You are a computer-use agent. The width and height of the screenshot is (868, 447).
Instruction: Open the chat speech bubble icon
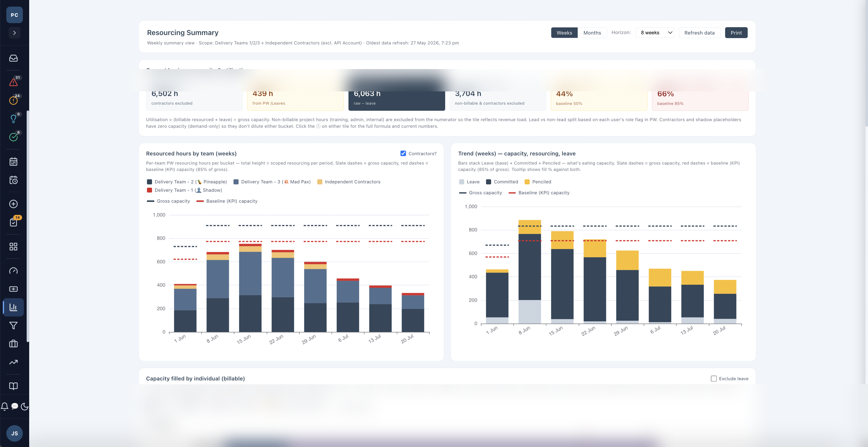click(x=14, y=406)
